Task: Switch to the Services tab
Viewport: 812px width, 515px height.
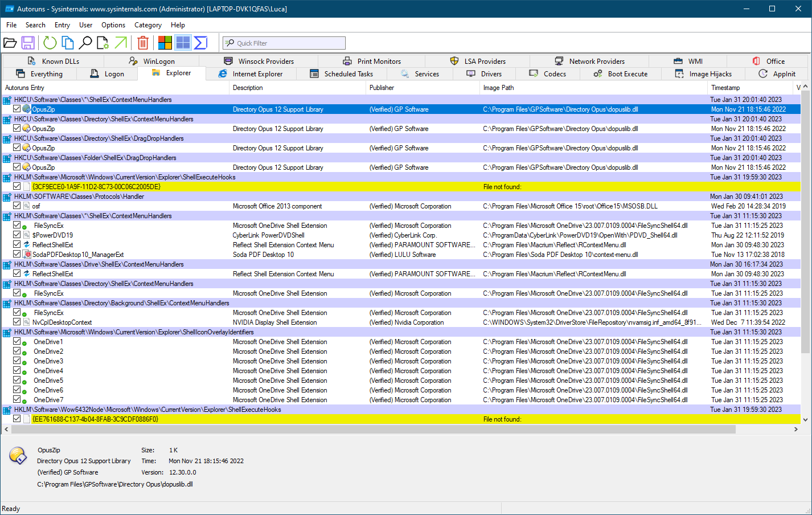Action: tap(420, 74)
